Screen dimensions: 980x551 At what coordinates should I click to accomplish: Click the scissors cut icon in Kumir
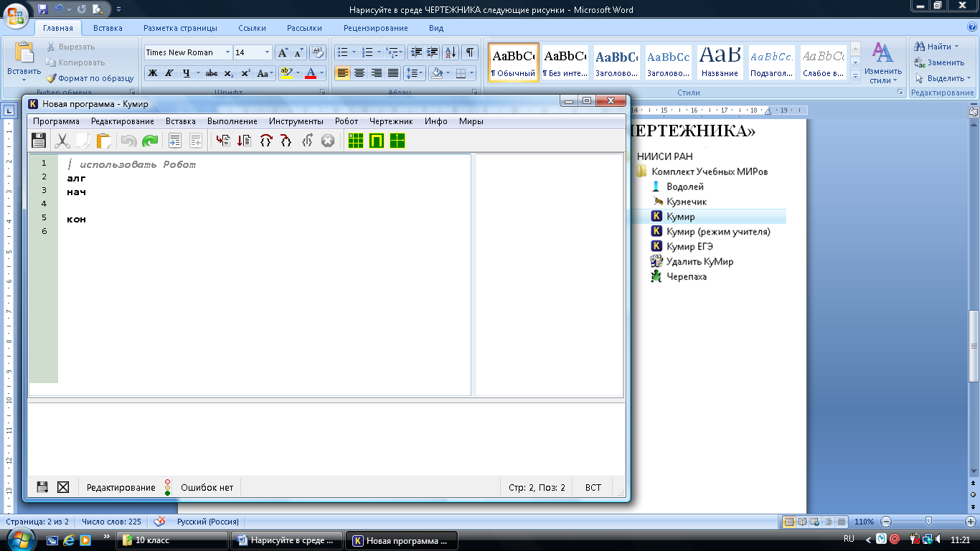pyautogui.click(x=62, y=141)
